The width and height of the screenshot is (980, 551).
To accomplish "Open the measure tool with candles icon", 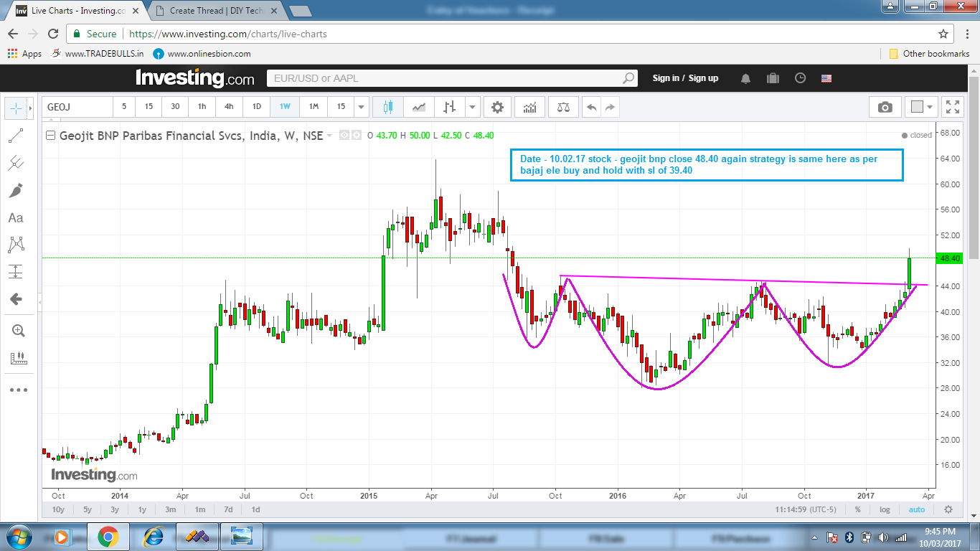I will click(18, 358).
